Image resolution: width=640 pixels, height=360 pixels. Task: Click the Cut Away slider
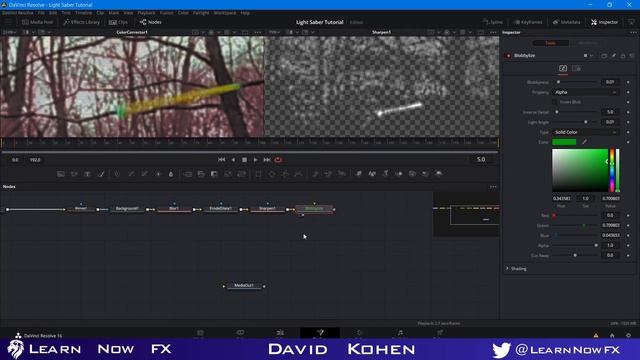tap(575, 256)
